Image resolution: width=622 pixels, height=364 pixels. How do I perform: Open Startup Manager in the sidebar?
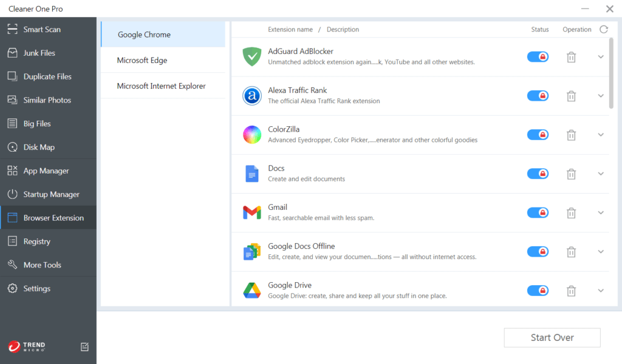51,194
